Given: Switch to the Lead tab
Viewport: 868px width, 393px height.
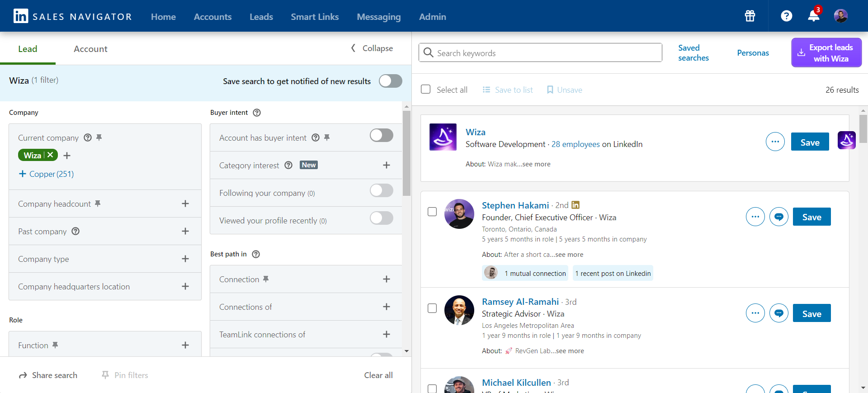Looking at the screenshot, I should (28, 49).
